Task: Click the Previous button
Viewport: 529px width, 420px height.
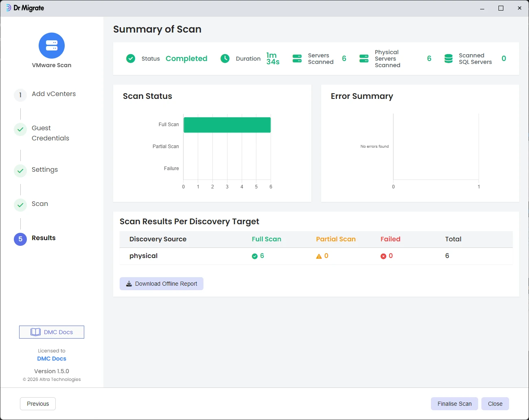Action: [38, 404]
